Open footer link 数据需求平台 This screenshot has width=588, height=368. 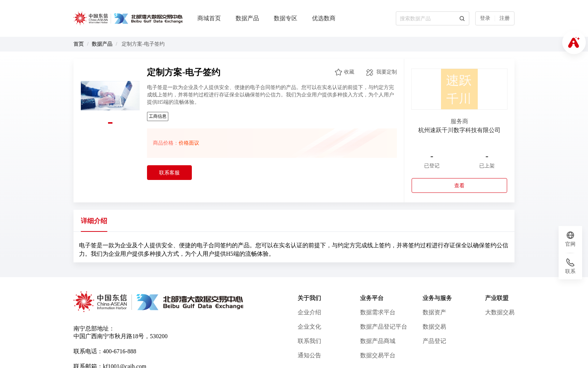(378, 312)
